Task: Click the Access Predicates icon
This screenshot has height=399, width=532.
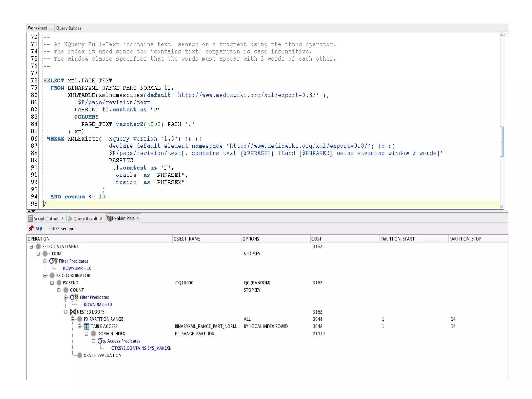Action: click(x=101, y=341)
